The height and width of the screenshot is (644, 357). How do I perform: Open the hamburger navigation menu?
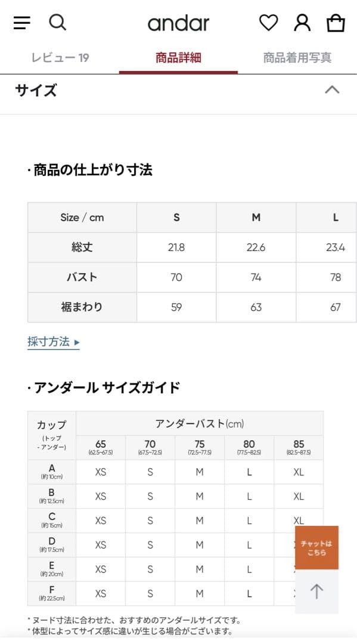21,23
